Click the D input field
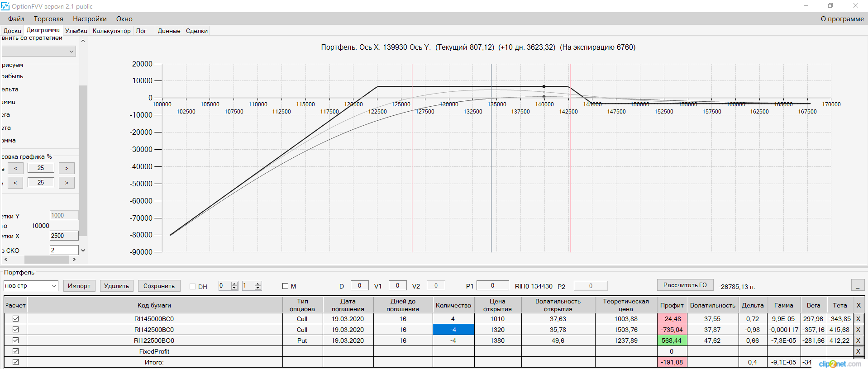This screenshot has width=868, height=369. 359,285
